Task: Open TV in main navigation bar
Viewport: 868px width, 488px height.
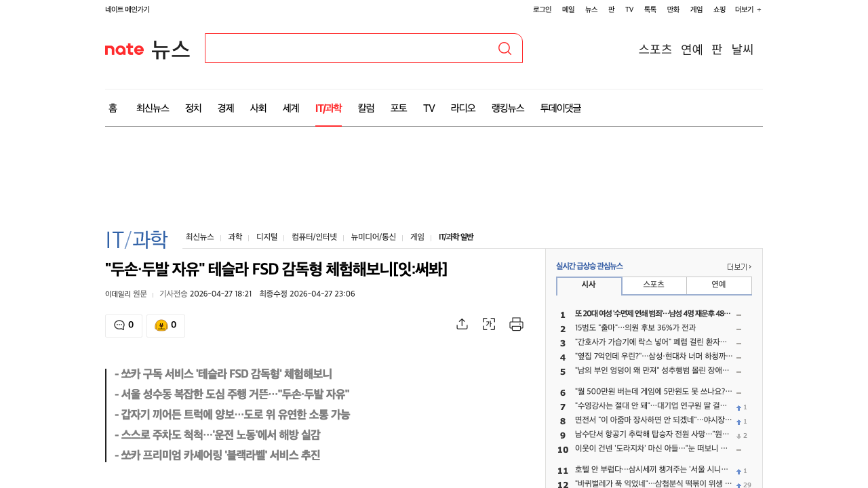Action: 429,108
